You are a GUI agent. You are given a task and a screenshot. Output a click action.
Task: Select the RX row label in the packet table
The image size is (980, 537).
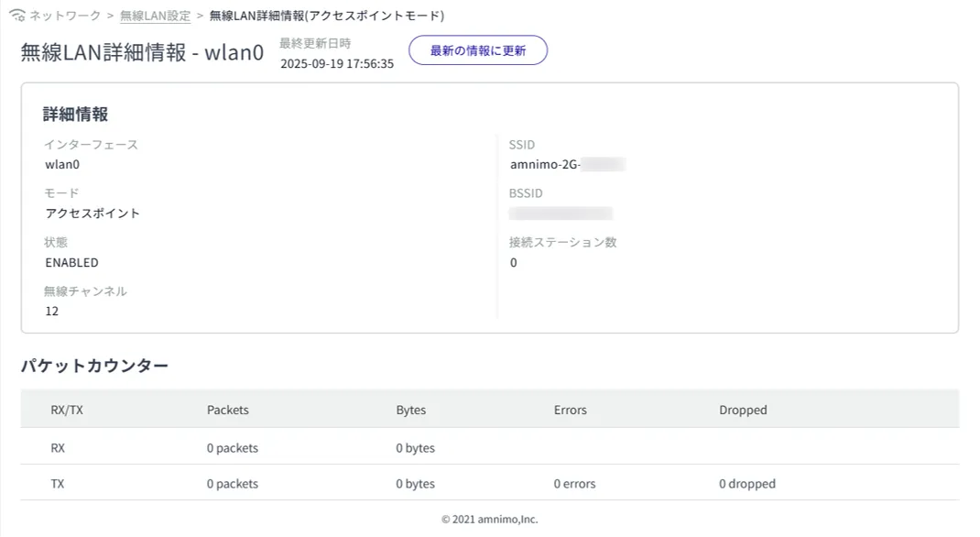pyautogui.click(x=58, y=448)
